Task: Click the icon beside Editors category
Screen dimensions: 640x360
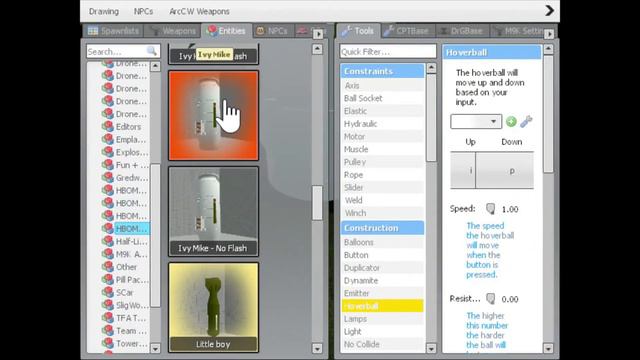Action: pos(108,127)
